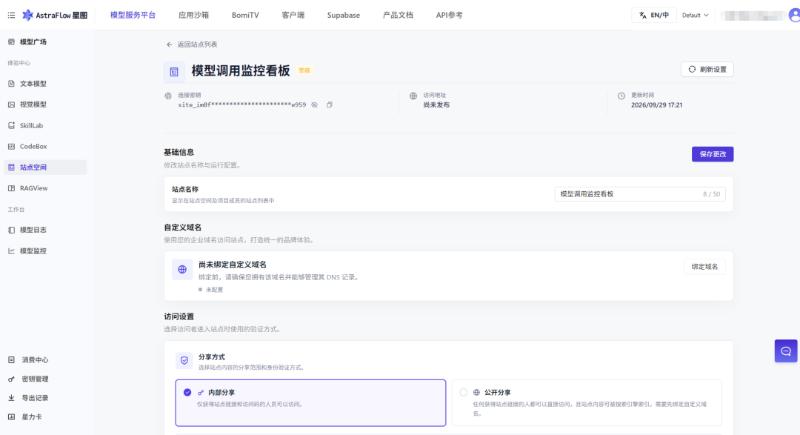Click the 绑定域名 button
The image size is (800, 435).
coord(705,267)
